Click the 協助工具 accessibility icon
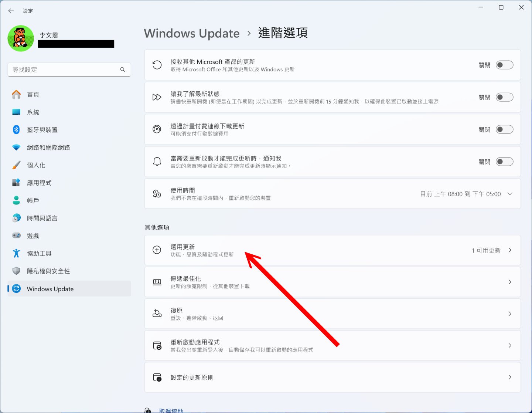532x413 pixels. tap(16, 253)
